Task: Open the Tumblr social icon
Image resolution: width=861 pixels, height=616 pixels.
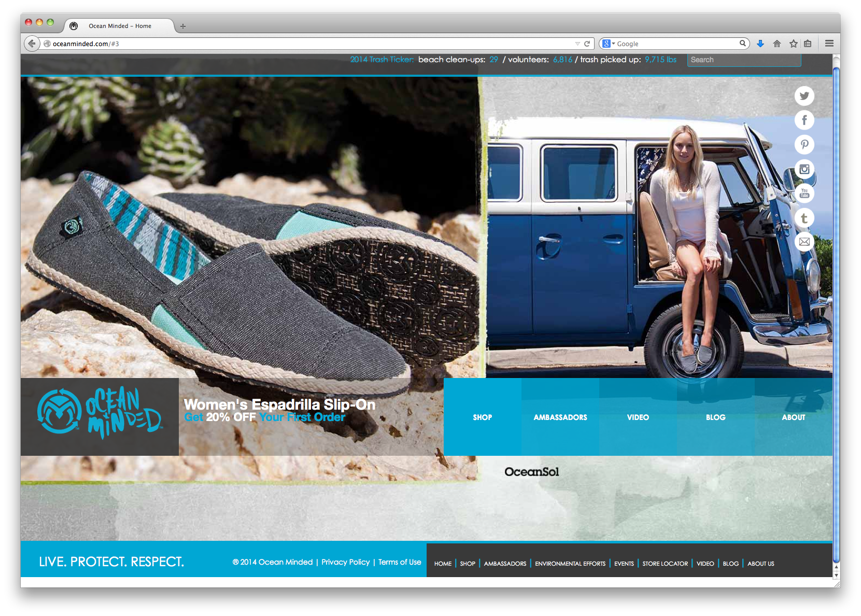Action: (x=804, y=218)
